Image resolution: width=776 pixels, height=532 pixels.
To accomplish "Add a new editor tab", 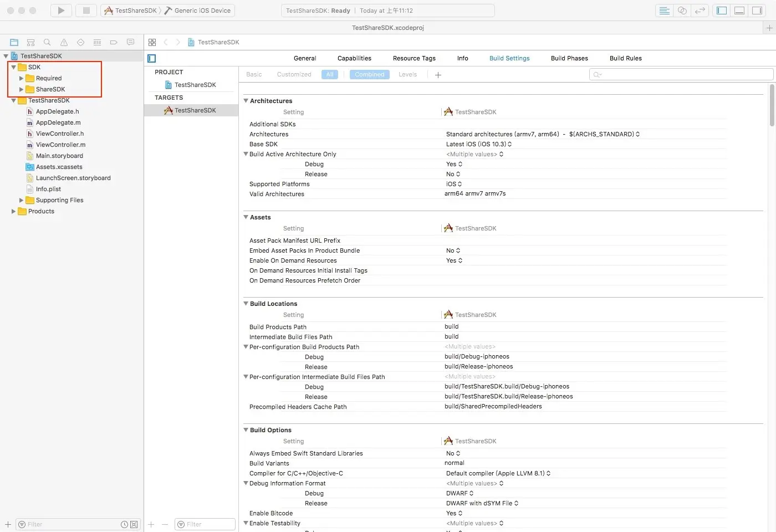I will 769,28.
